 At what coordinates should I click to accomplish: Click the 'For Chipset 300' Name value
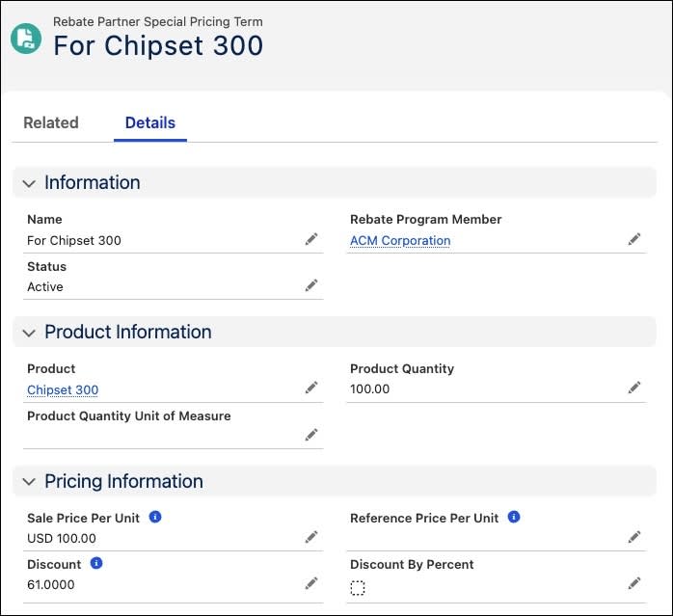click(x=74, y=241)
